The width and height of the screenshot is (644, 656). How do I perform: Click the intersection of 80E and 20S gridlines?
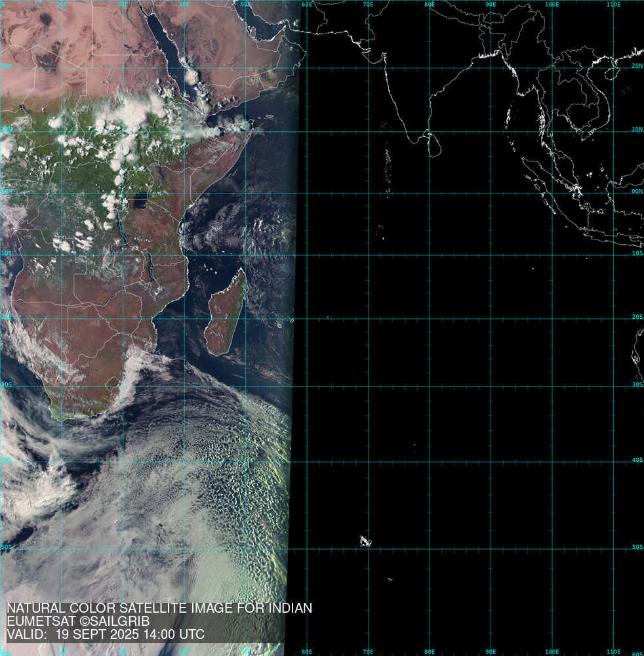(430, 318)
